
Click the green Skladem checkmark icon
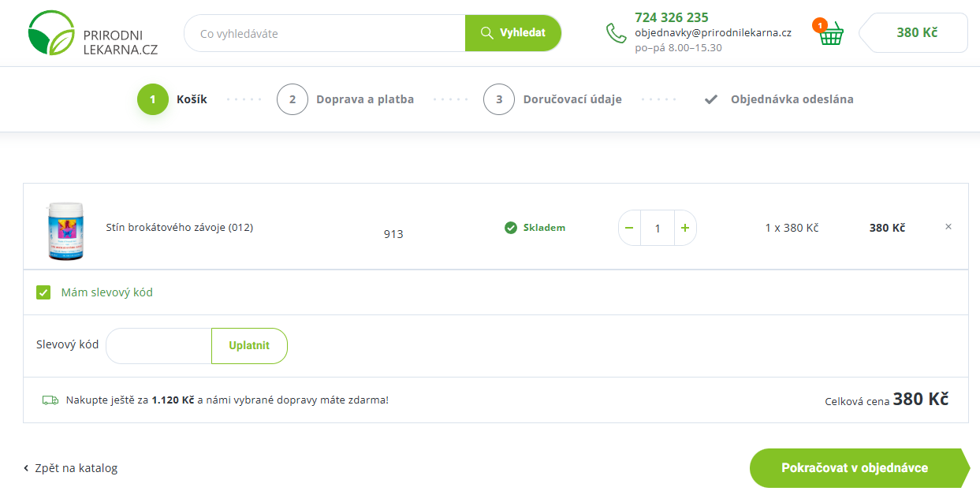pos(511,228)
